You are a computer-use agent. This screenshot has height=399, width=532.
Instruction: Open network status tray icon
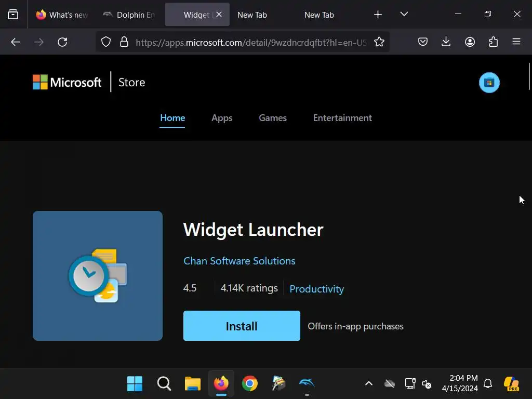point(410,384)
